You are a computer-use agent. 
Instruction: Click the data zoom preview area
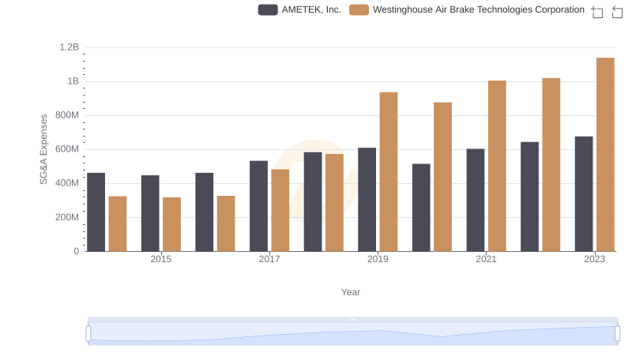352,334
